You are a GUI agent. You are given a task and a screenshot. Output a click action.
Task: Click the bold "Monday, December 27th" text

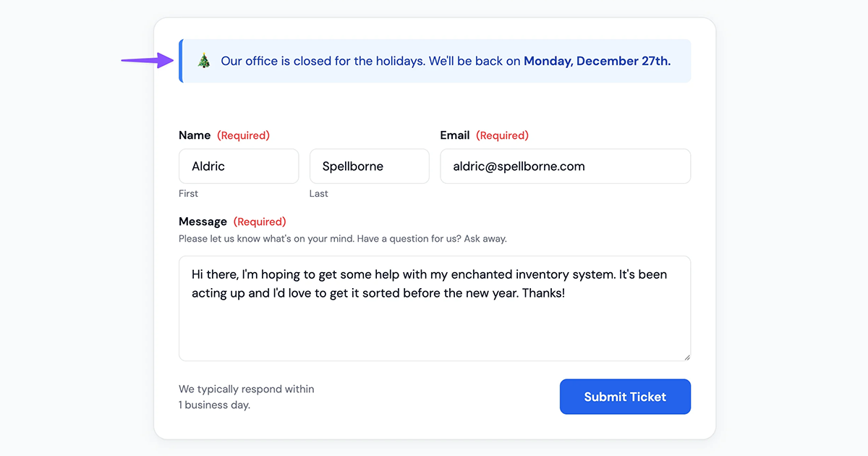(x=597, y=62)
